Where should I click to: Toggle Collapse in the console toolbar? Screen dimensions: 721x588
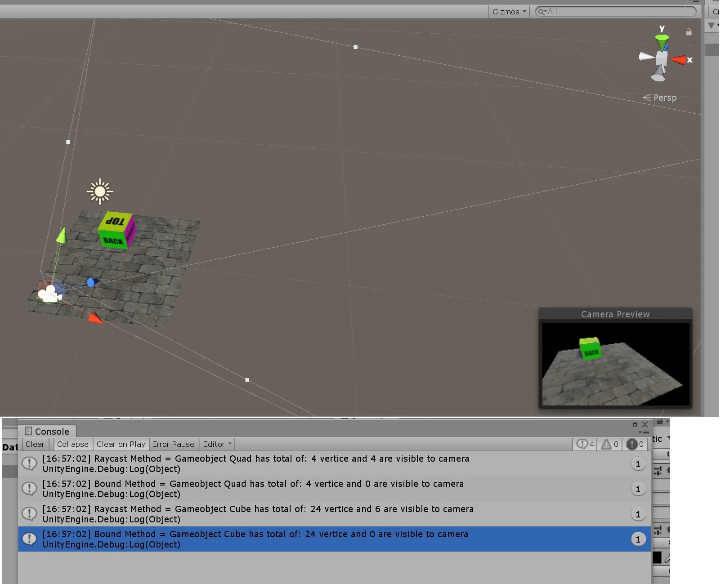click(x=72, y=444)
